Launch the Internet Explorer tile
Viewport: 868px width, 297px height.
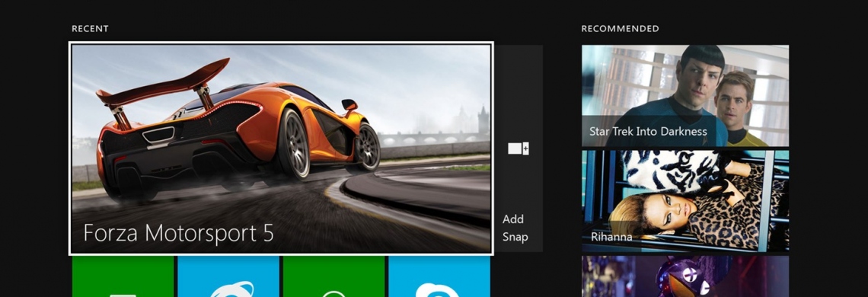coord(228,276)
